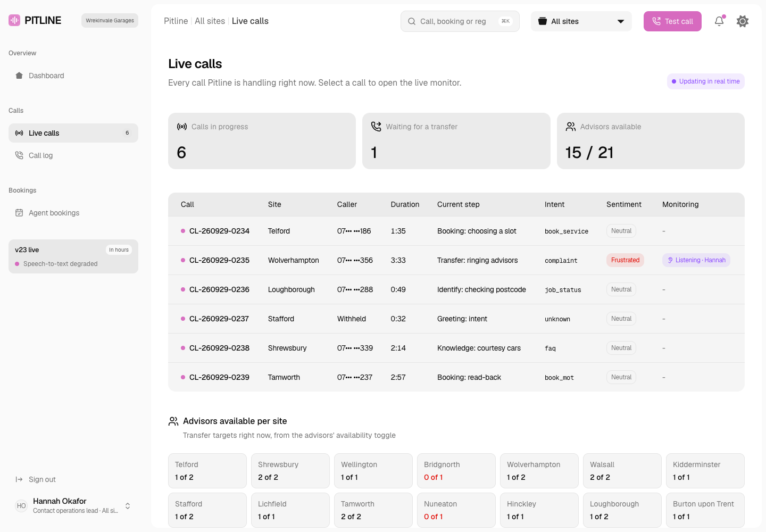Image resolution: width=766 pixels, height=532 pixels.
Task: Select the Nuneaton advisor site card
Action: [456, 510]
